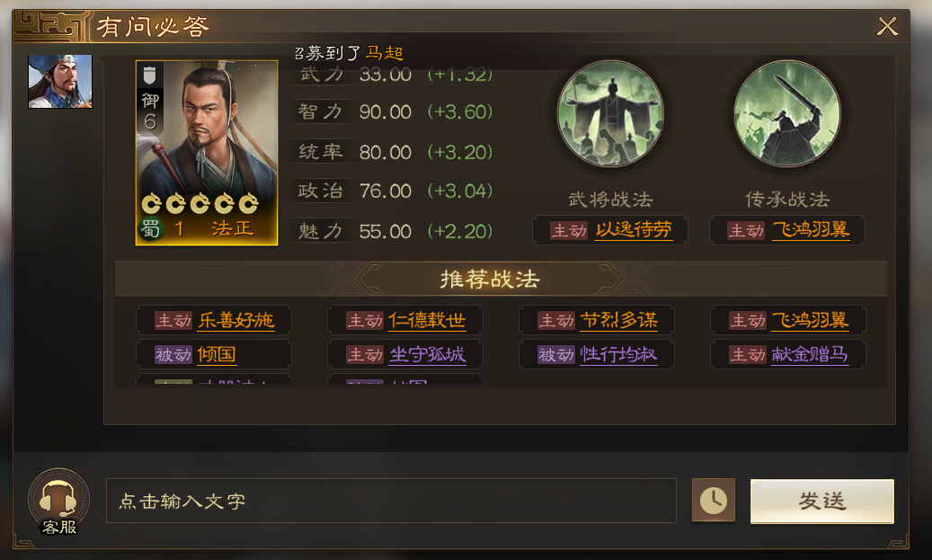Screen dimensions: 932x560
Task: Click the 发送 send button
Action: click(x=822, y=502)
